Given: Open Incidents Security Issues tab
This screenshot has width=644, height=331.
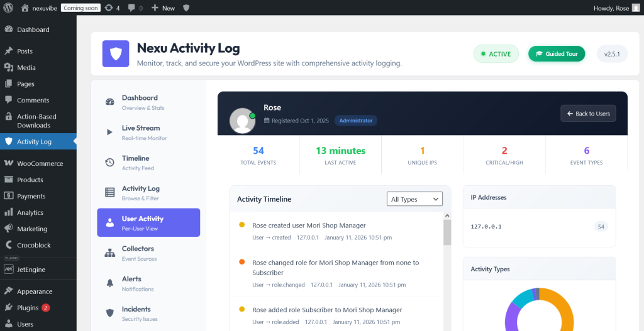Looking at the screenshot, I should tap(148, 313).
